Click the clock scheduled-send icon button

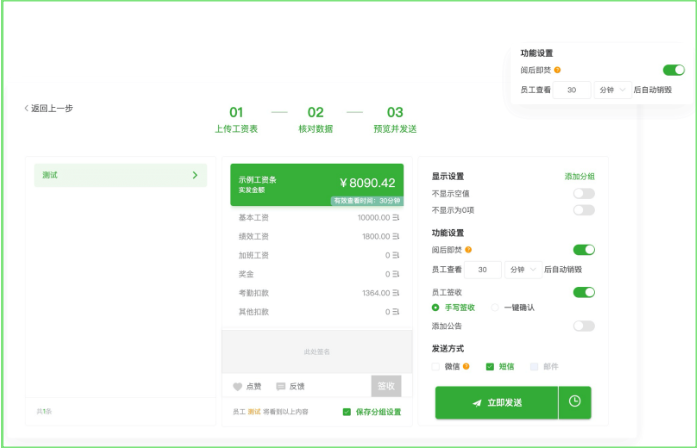point(575,402)
